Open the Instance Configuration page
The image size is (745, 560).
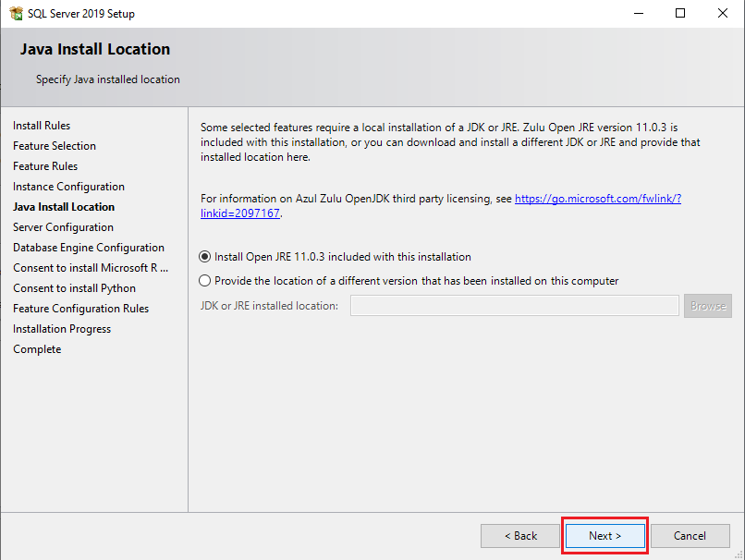click(x=69, y=186)
